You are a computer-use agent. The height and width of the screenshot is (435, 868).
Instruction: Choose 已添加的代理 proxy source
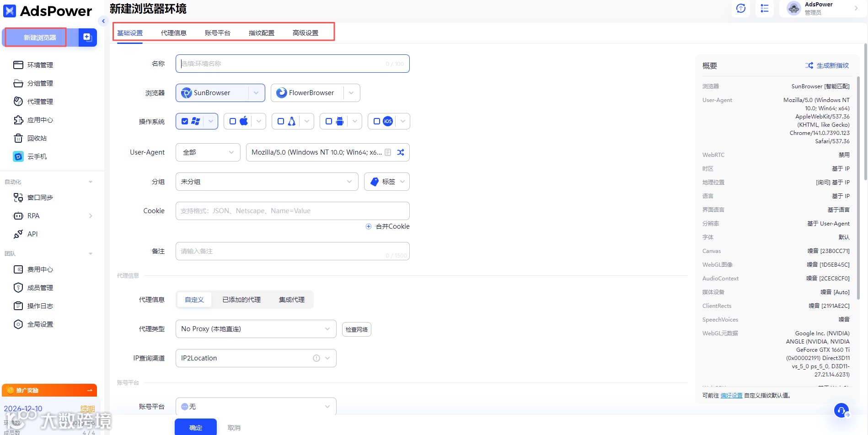(x=241, y=300)
